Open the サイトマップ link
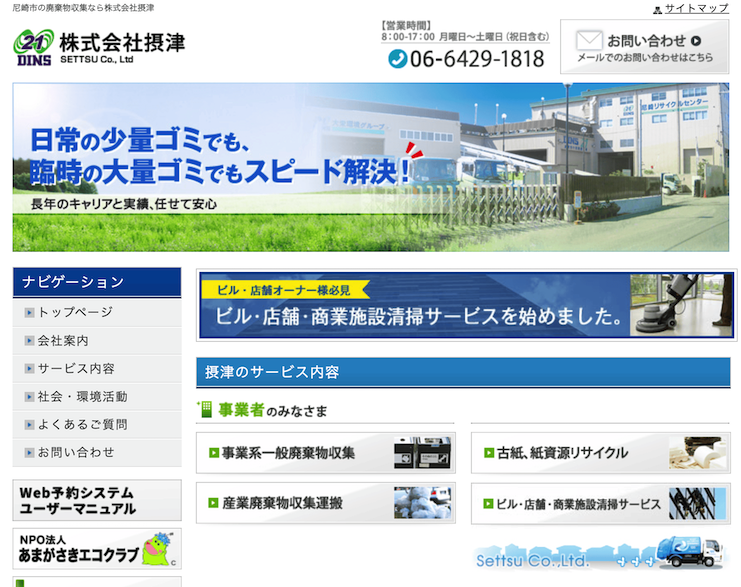This screenshot has height=587, width=741. (696, 8)
